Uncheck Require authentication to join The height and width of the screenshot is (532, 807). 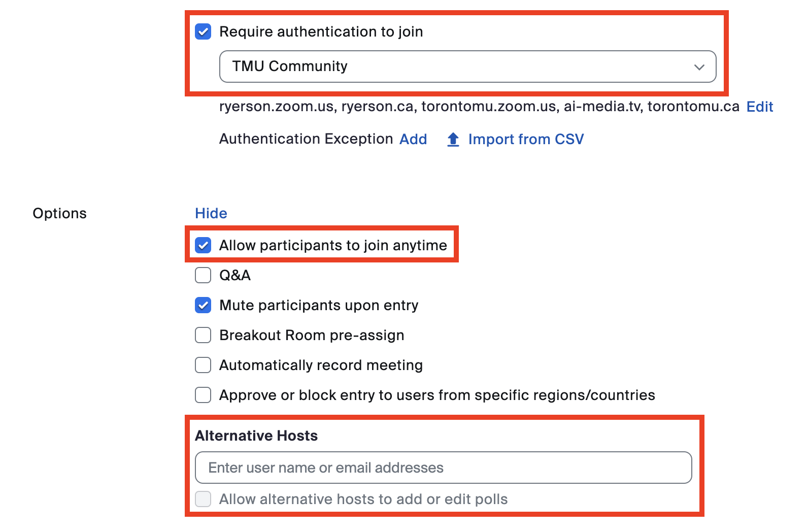(203, 32)
